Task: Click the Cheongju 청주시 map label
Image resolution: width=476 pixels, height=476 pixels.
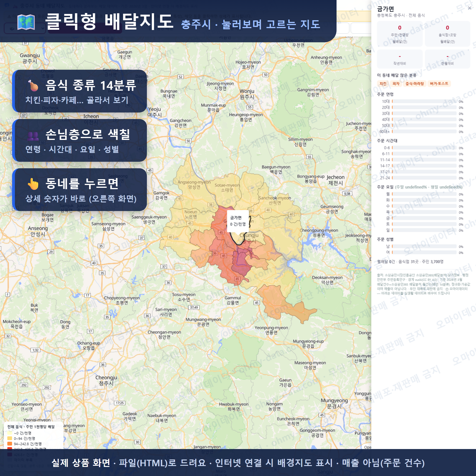Action: pos(106,380)
